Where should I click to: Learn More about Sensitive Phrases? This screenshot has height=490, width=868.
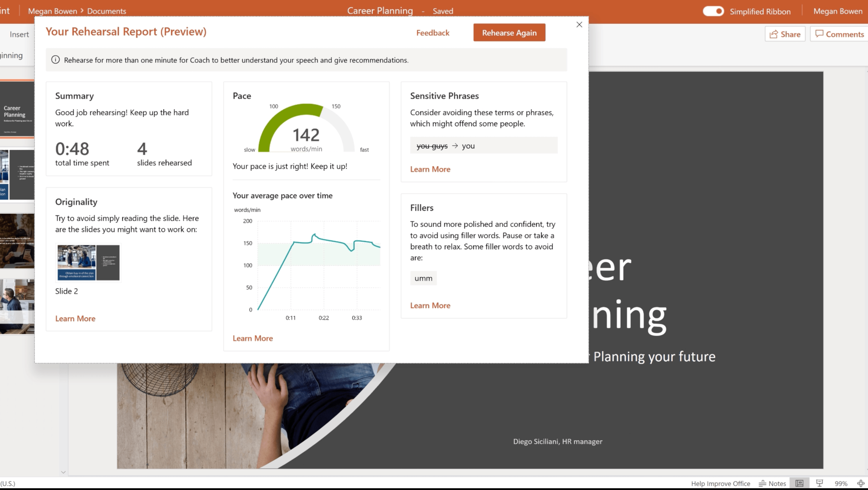click(430, 169)
